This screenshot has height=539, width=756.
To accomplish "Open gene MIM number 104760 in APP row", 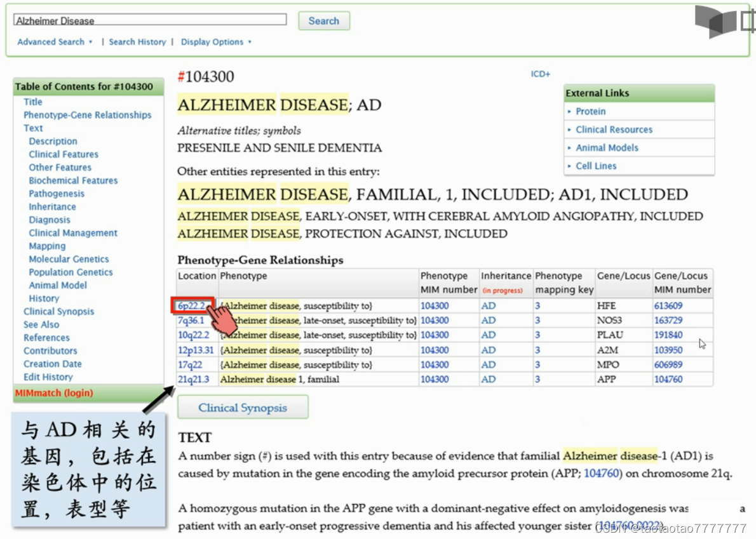I will pyautogui.click(x=668, y=379).
